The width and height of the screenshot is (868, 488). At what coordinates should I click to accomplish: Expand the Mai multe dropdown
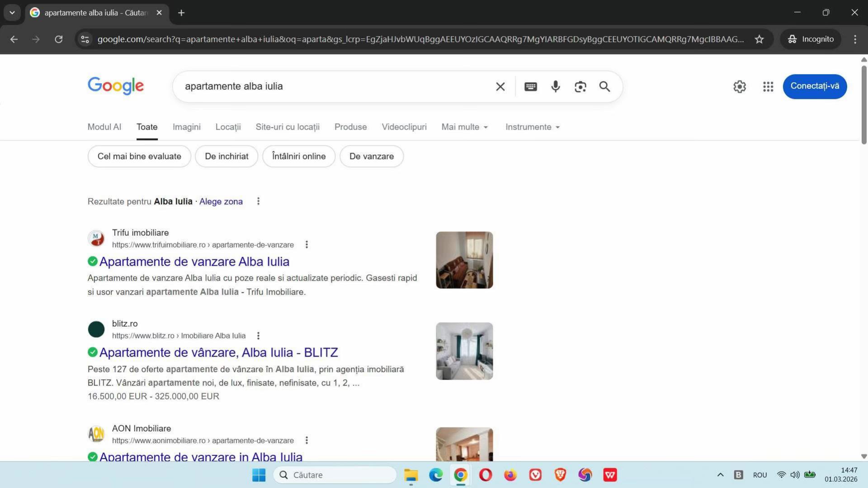[465, 127]
